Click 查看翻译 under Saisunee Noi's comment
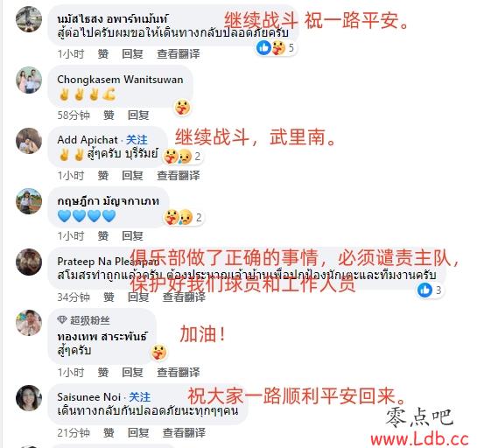477x448 pixels. coord(184,432)
